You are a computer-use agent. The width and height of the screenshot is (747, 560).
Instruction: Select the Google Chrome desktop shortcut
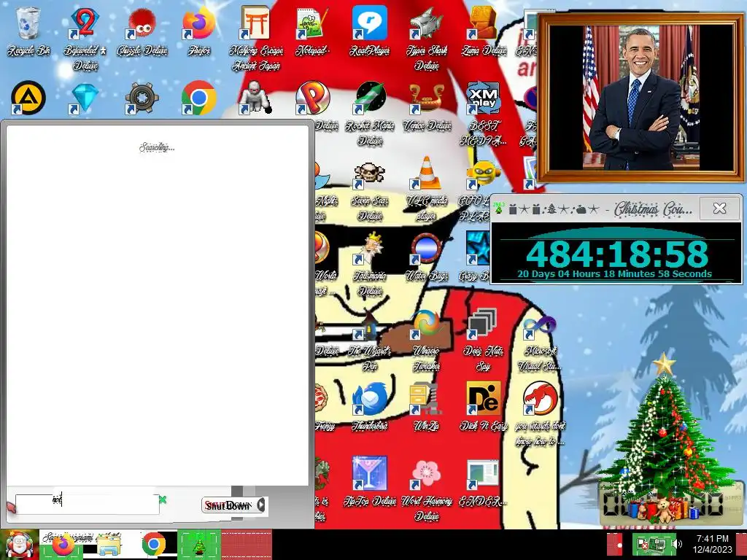coord(199,98)
